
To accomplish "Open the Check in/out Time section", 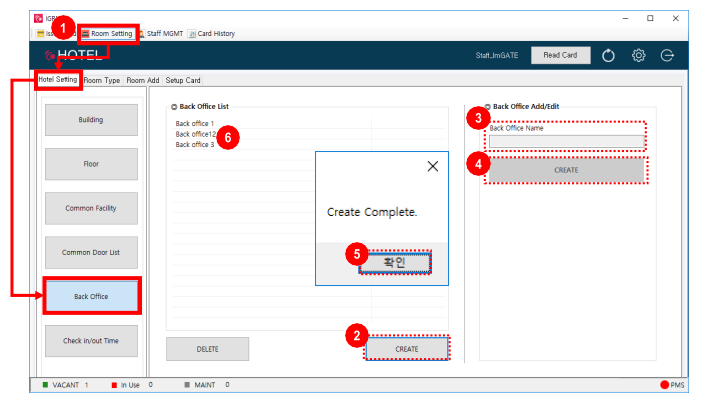I will (x=91, y=341).
